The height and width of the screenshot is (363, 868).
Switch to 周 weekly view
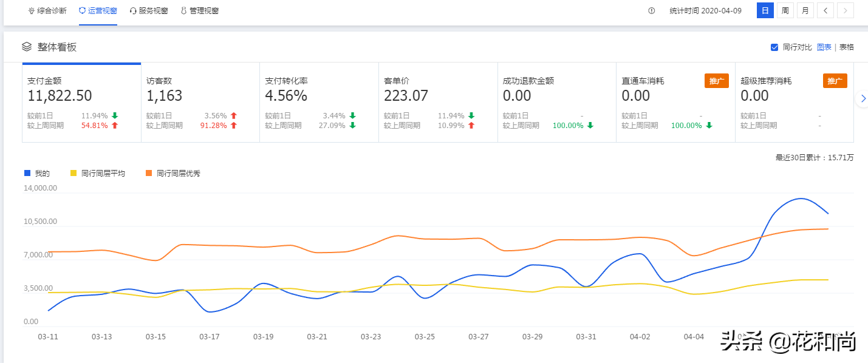pyautogui.click(x=785, y=10)
